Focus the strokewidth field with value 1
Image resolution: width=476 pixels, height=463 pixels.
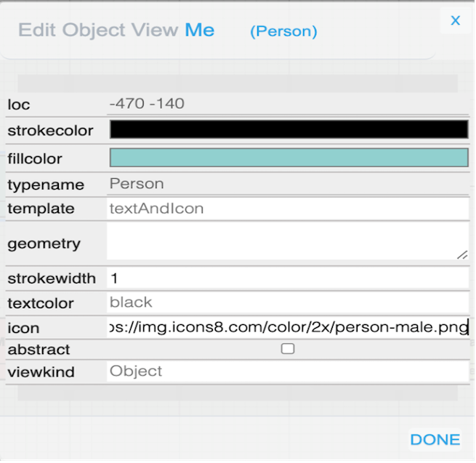288,278
